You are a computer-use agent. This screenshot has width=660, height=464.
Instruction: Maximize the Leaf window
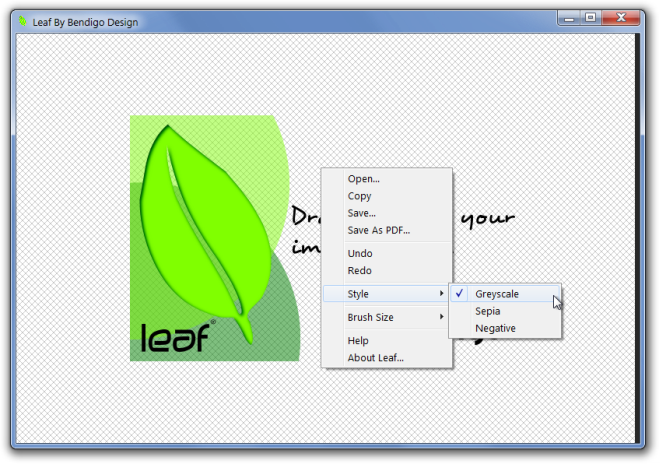(592, 18)
